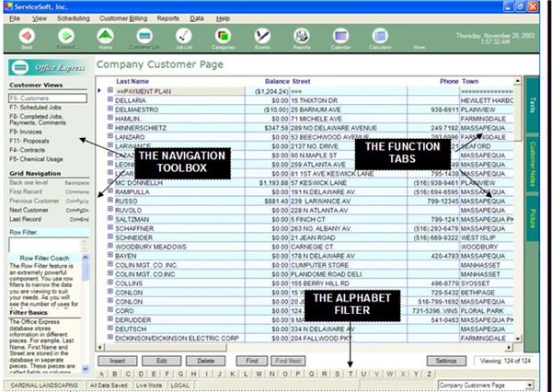552x392 pixels.
Task: Open the Events toolbar icon
Action: click(x=262, y=36)
